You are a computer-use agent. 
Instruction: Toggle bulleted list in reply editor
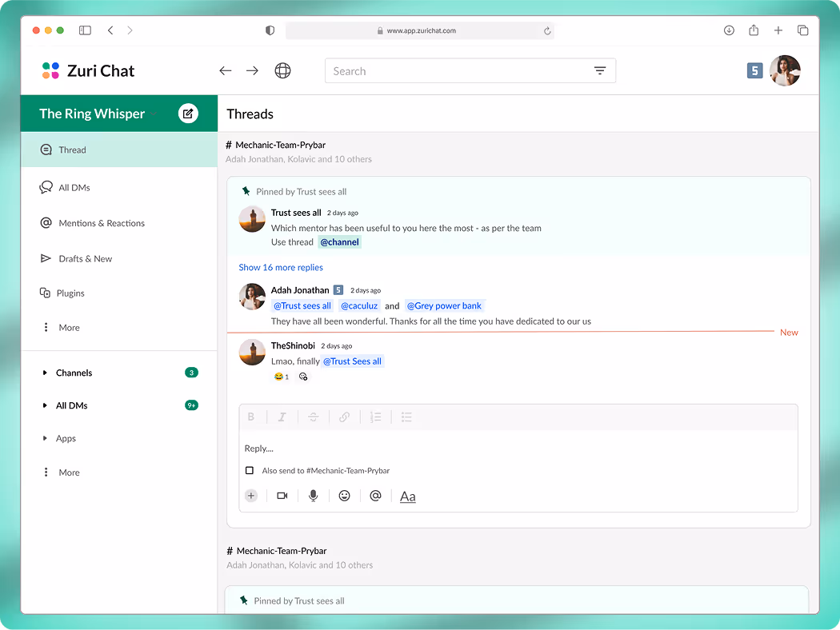tap(406, 417)
